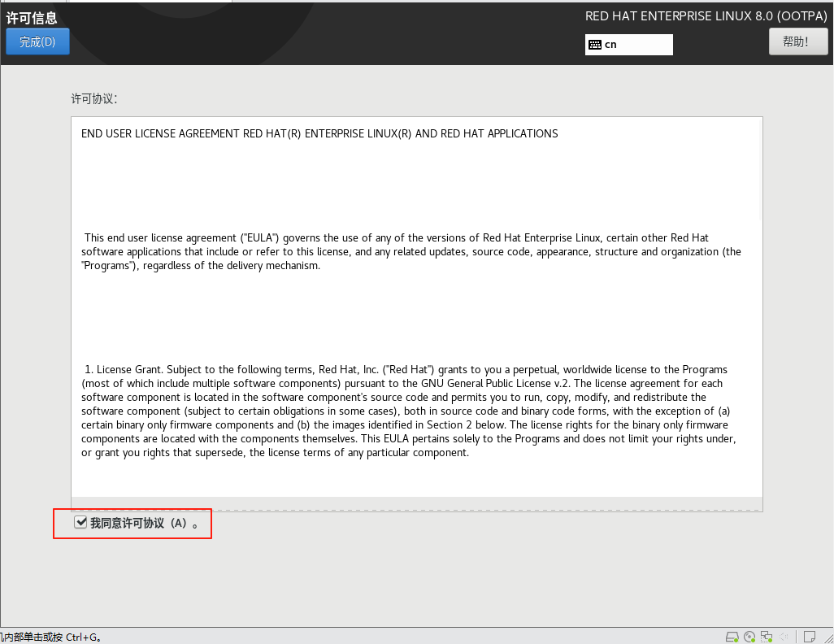The image size is (834, 644).
Task: Click the VMware message log note icon
Action: point(810,637)
